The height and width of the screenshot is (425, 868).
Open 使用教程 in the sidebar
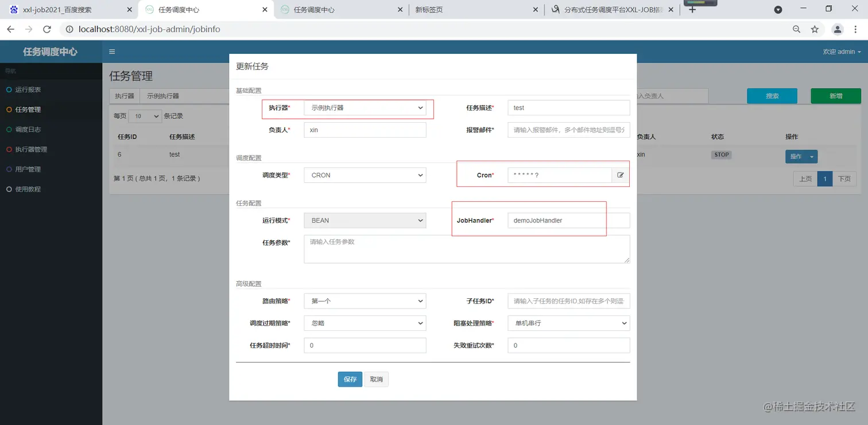click(x=51, y=189)
